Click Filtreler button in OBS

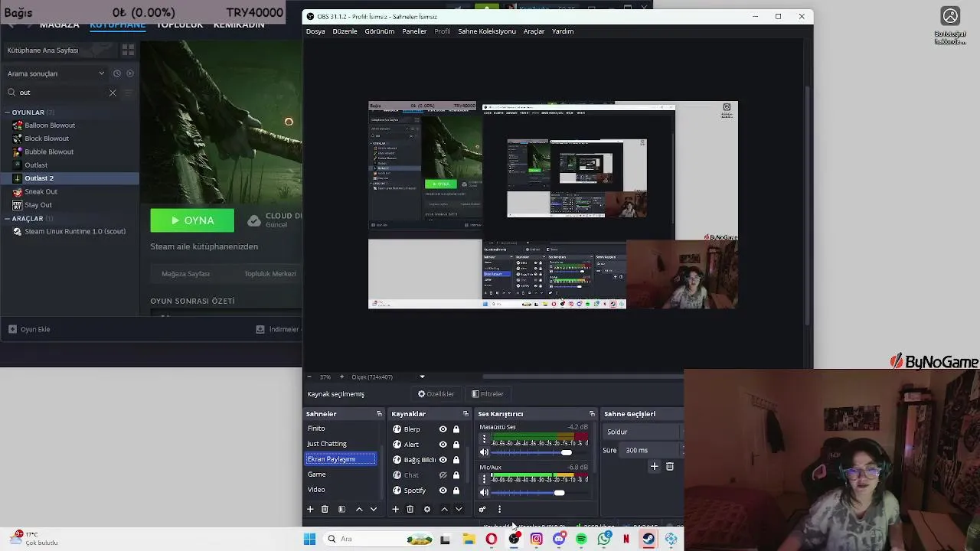click(488, 394)
